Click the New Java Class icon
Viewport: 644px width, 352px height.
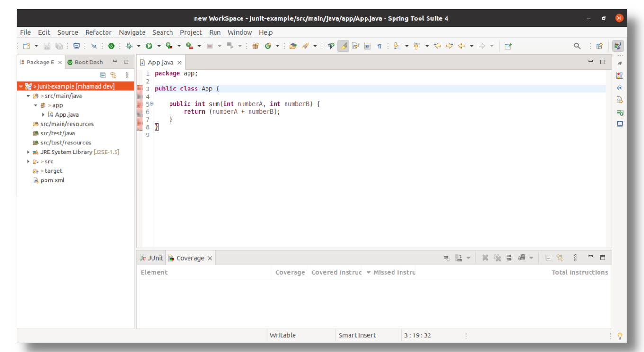268,46
